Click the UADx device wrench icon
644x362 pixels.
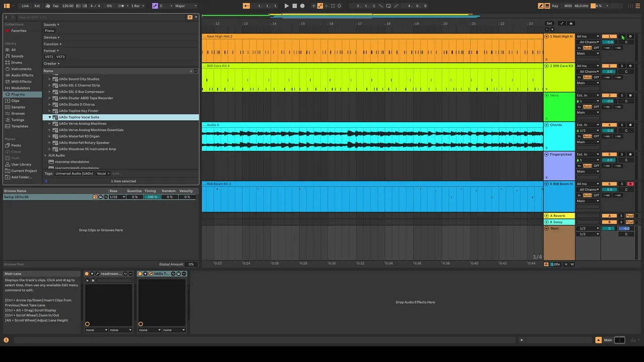pyautogui.click(x=150, y=274)
